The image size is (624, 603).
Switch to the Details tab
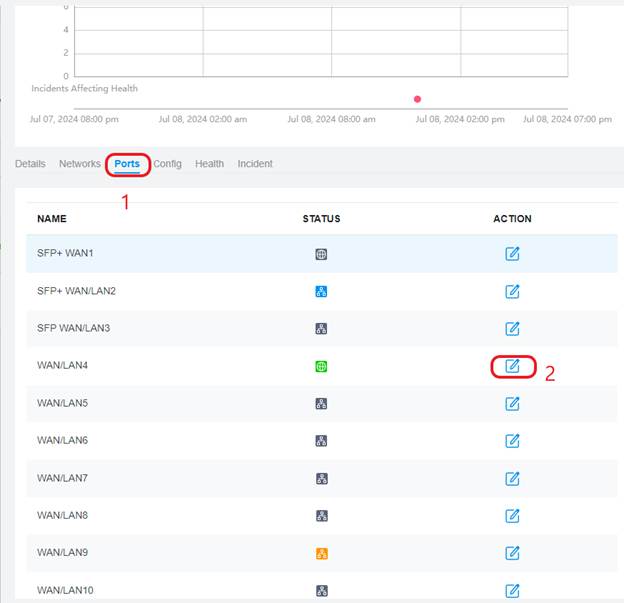(x=30, y=164)
